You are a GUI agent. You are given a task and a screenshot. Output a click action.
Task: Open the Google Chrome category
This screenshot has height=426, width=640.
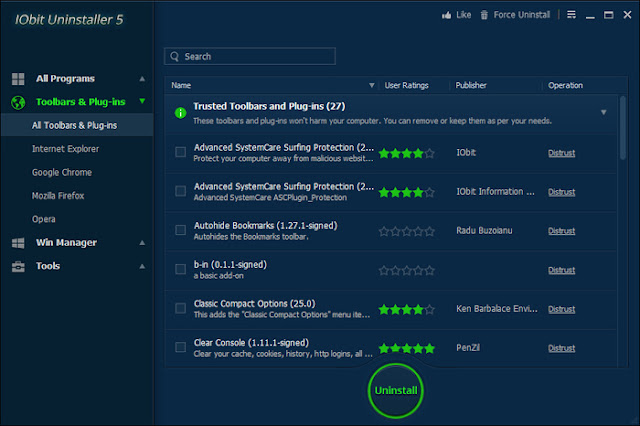62,172
